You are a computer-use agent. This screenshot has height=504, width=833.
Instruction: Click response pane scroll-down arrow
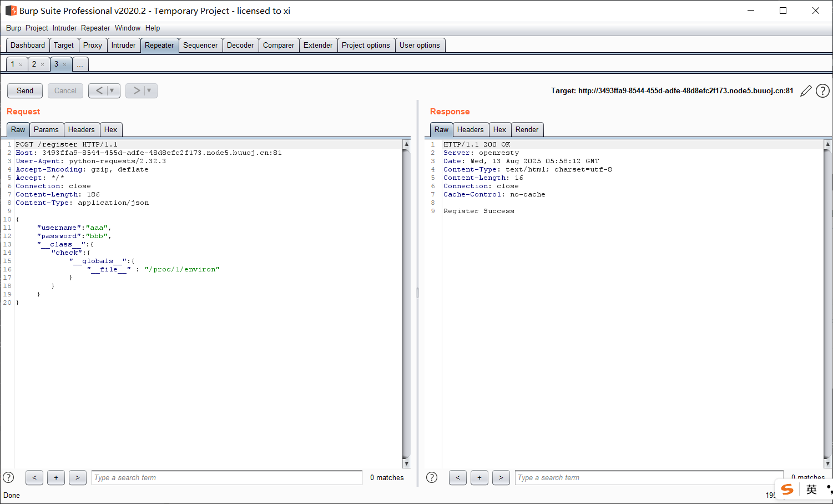827,463
